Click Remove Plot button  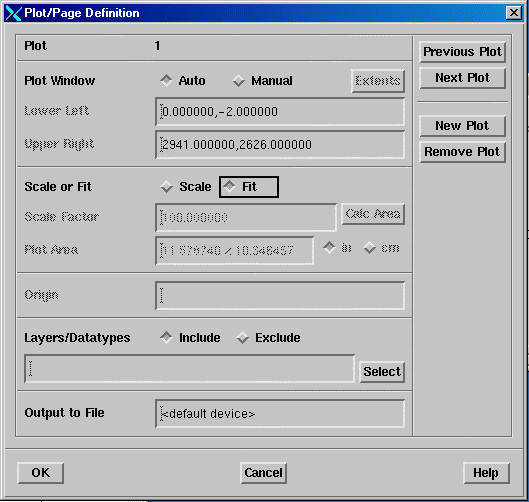462,152
